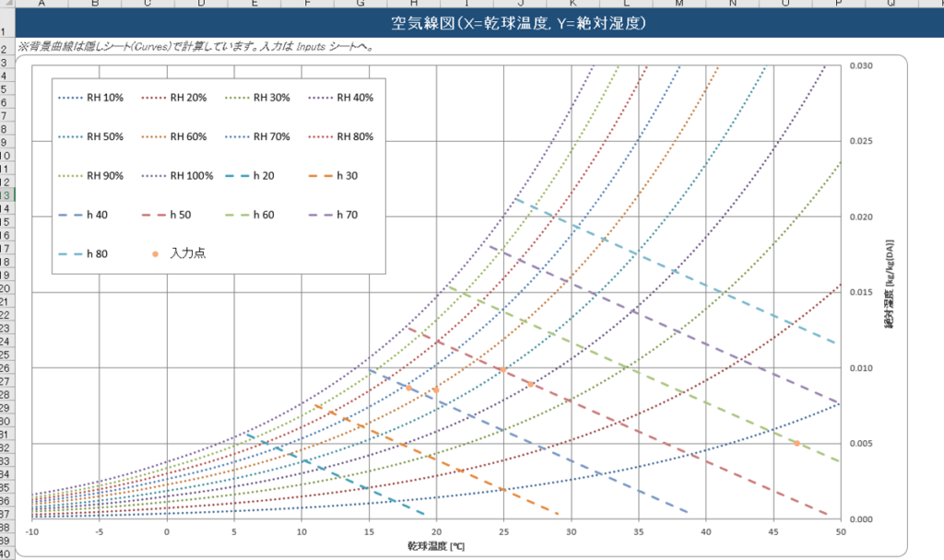Select column header Q
Viewport: 944px width, 560px height.
tap(892, 4)
